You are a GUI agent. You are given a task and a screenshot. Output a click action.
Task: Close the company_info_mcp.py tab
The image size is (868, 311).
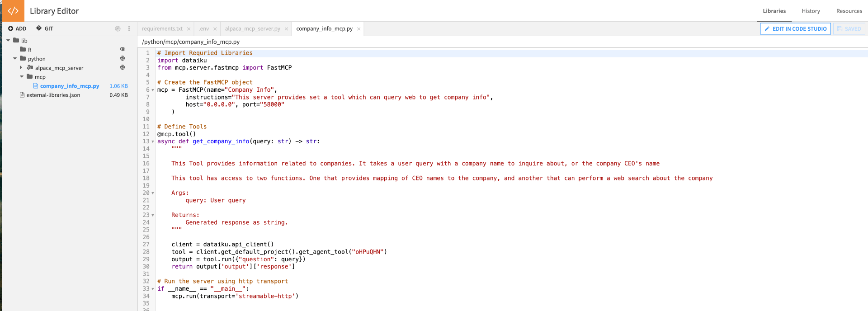point(359,29)
